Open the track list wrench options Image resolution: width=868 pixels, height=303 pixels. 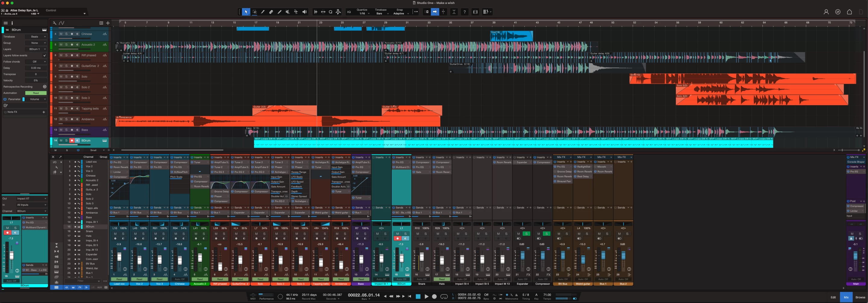click(55, 23)
